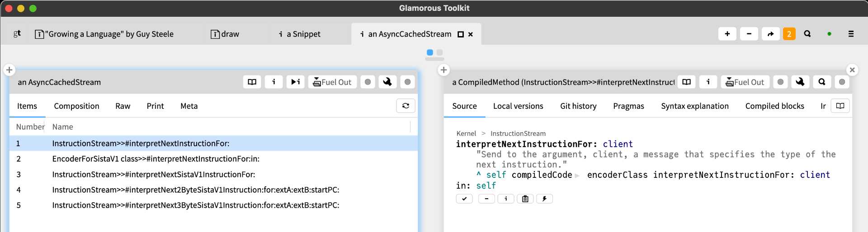The height and width of the screenshot is (232, 868).
Task: Open the hamburger menu
Action: tap(851, 34)
